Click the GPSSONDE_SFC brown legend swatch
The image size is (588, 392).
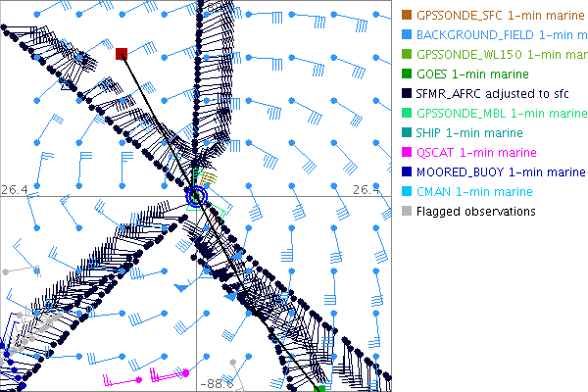406,15
